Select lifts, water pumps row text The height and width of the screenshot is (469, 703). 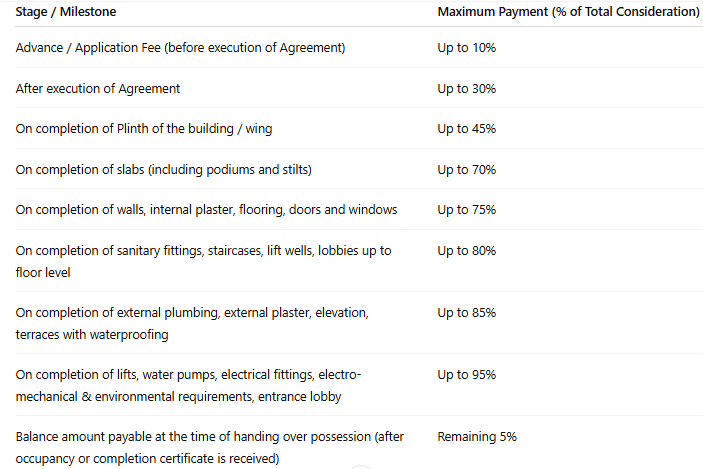click(x=188, y=386)
